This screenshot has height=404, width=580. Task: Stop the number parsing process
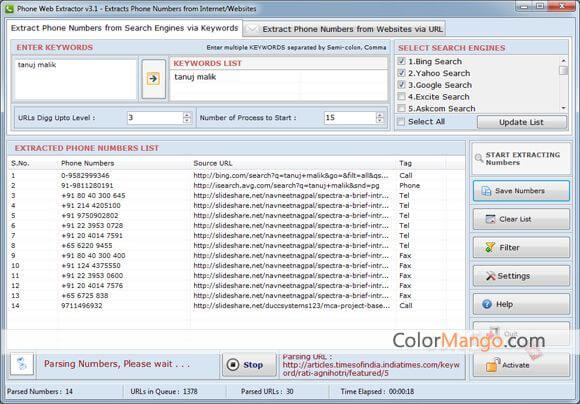coord(249,365)
